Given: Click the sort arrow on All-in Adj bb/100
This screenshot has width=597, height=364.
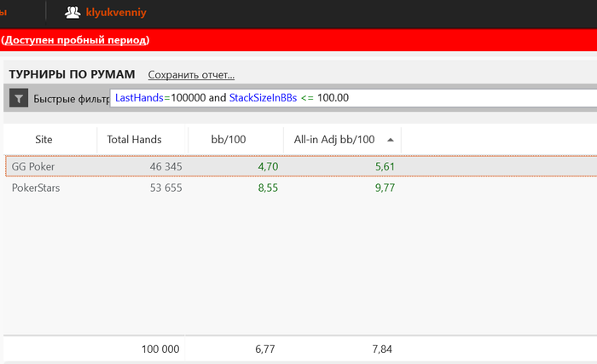Looking at the screenshot, I should pyautogui.click(x=391, y=140).
